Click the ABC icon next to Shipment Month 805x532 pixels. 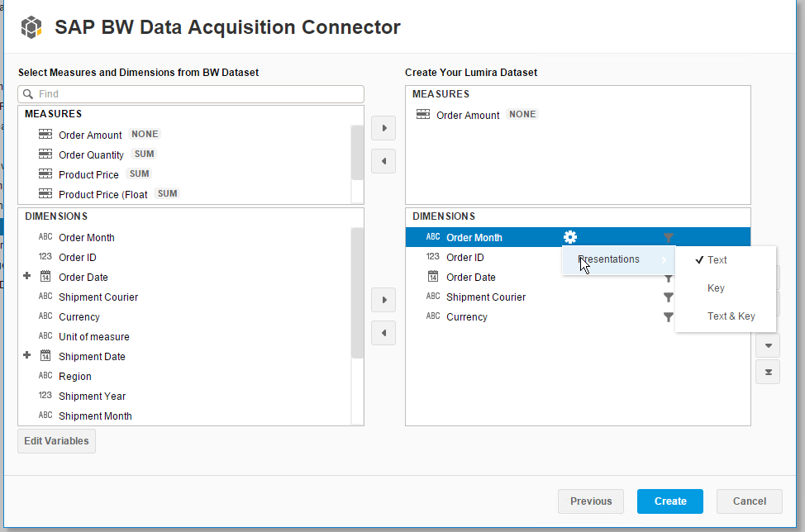(45, 415)
